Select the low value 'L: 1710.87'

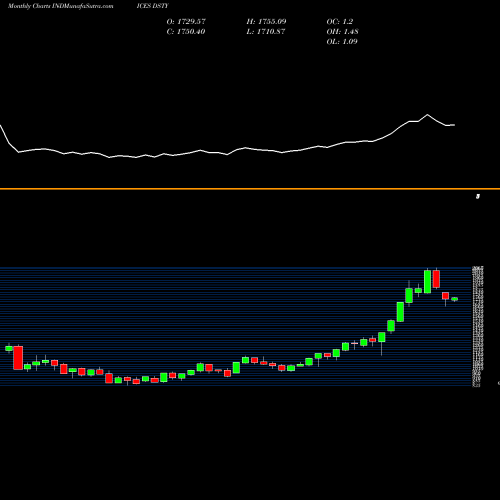(x=266, y=32)
